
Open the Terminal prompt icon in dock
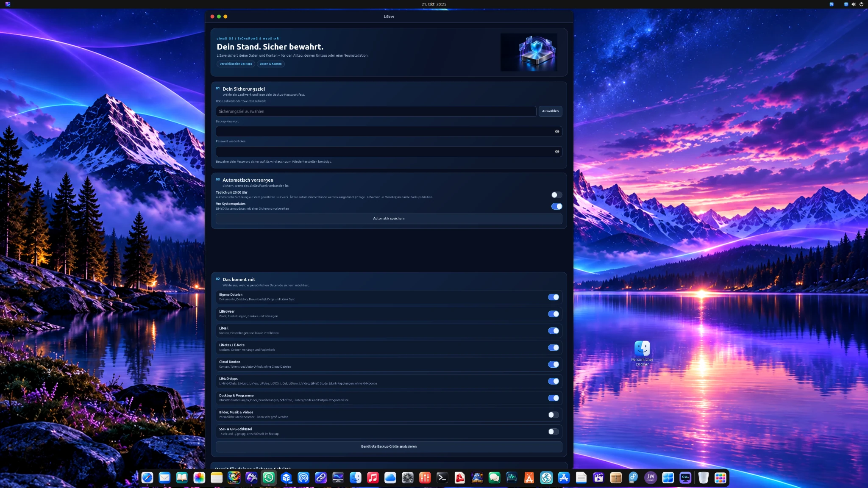(x=442, y=478)
